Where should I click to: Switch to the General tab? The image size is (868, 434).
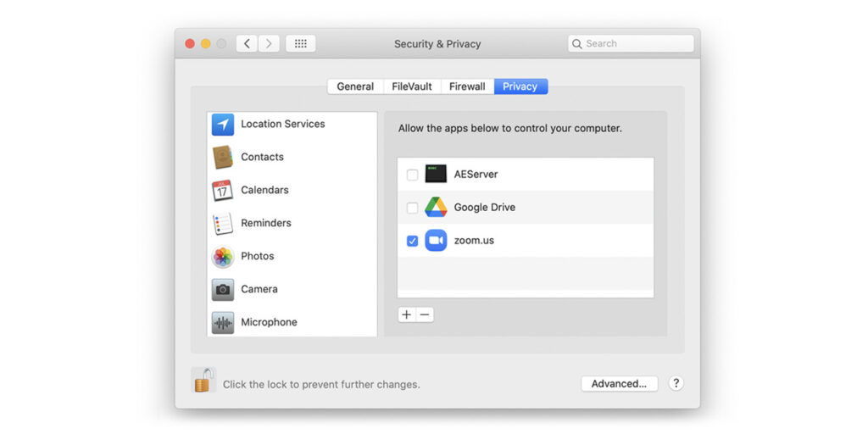click(x=355, y=86)
